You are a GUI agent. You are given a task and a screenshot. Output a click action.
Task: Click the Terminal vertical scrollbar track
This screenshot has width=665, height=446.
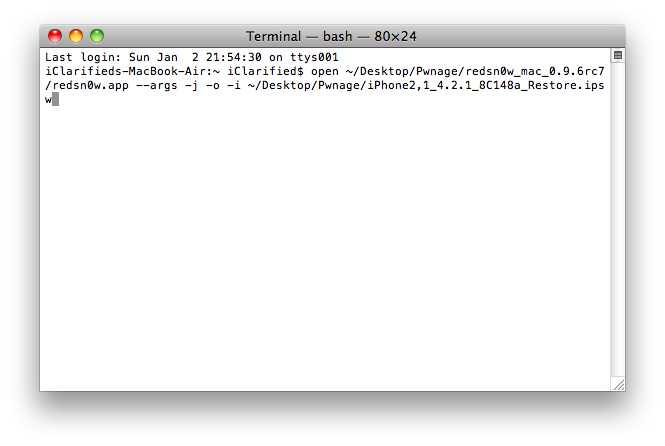pyautogui.click(x=617, y=220)
